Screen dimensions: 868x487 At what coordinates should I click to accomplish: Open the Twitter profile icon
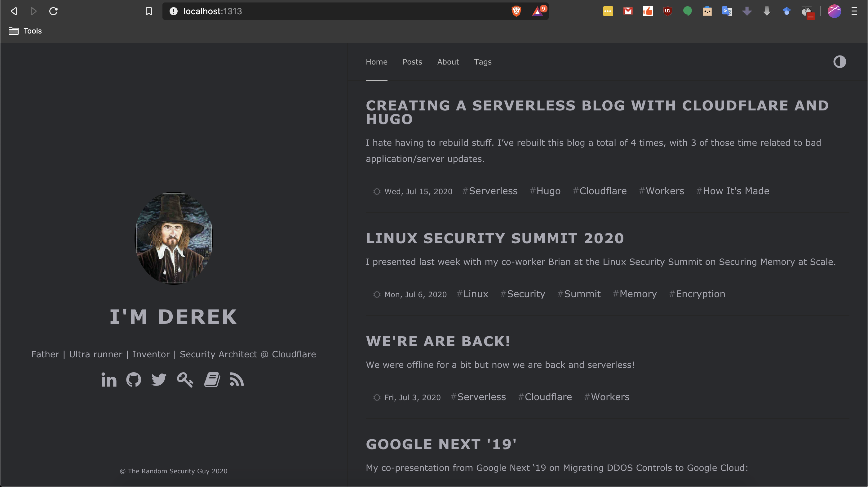(x=159, y=380)
